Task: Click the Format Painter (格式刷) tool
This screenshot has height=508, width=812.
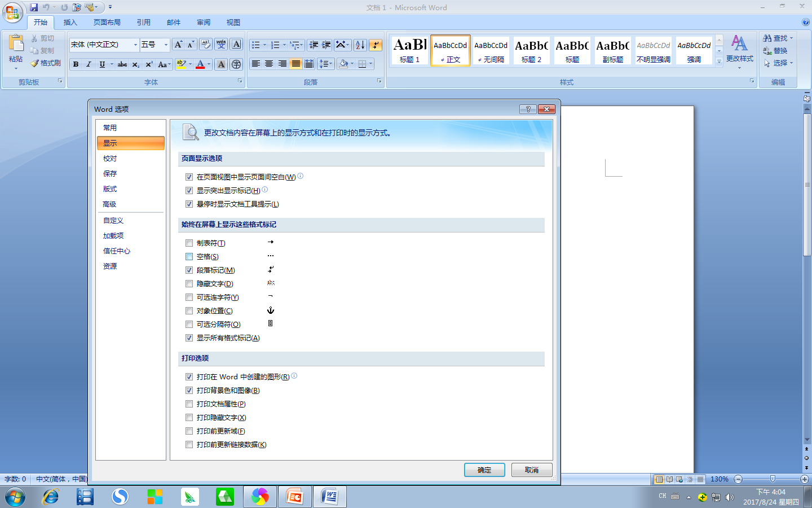Action: pyautogui.click(x=46, y=63)
